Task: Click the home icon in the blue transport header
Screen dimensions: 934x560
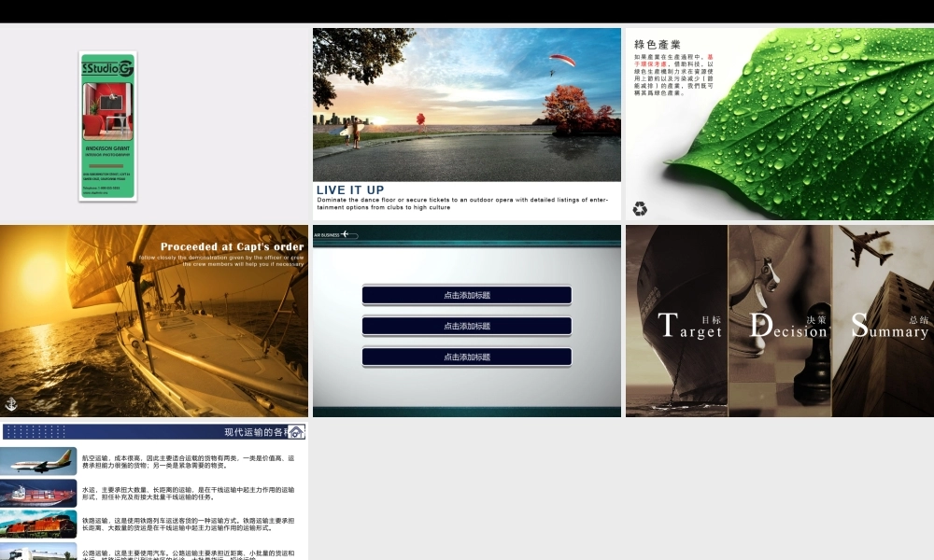Action: pos(296,432)
